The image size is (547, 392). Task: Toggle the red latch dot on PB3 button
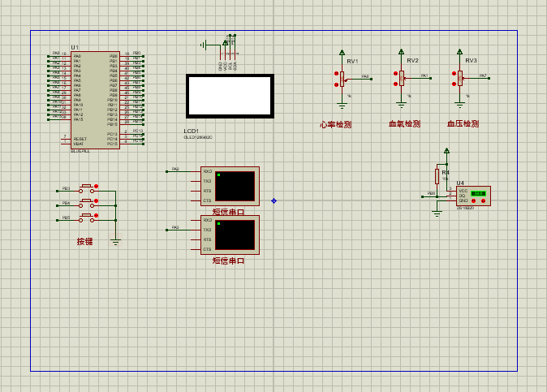(x=97, y=186)
